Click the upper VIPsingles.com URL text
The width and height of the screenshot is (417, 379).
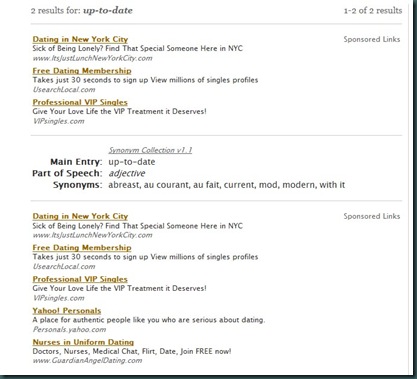click(59, 121)
